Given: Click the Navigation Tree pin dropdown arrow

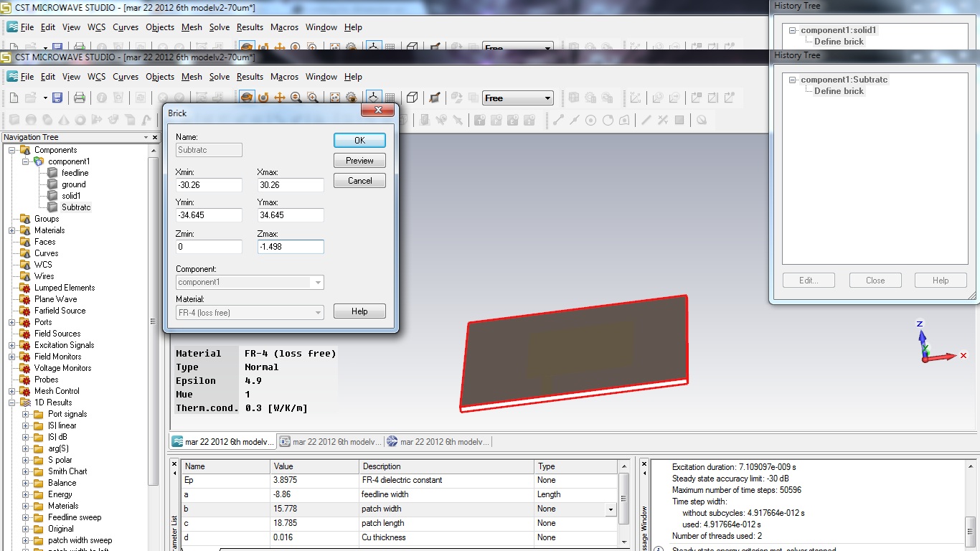Looking at the screenshot, I should (146, 137).
